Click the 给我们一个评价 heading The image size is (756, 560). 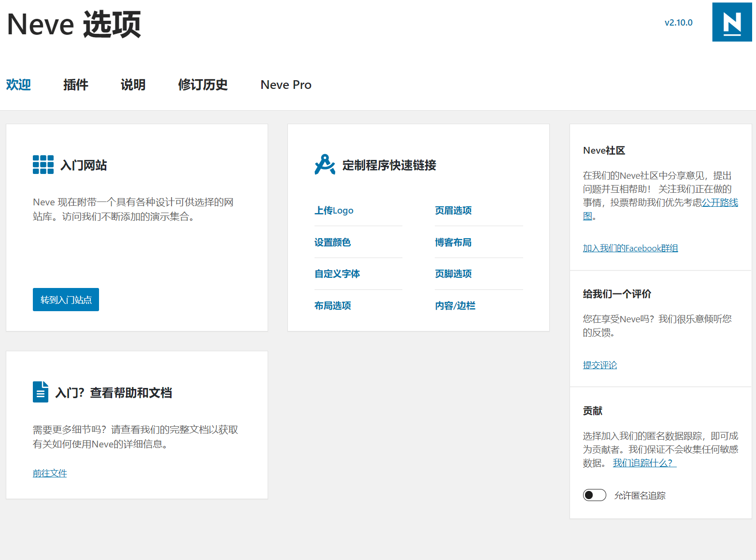point(617,294)
